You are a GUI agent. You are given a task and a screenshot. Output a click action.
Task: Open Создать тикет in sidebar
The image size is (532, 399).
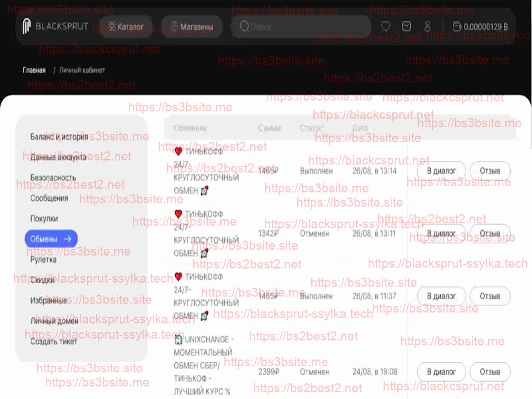tap(54, 341)
